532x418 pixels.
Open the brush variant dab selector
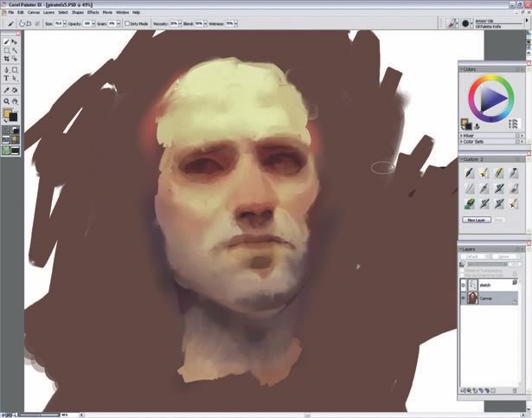(x=465, y=23)
